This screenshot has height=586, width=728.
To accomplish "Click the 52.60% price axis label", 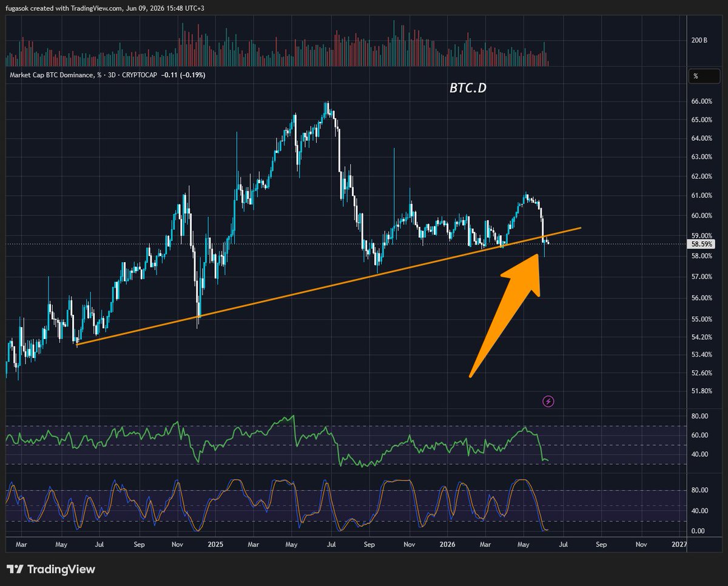I will 702,372.
